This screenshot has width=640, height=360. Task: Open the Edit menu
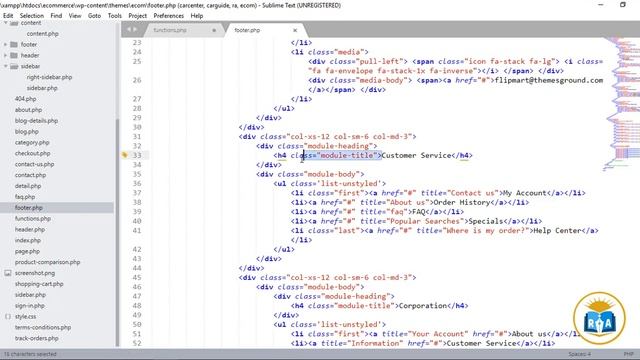point(8,16)
